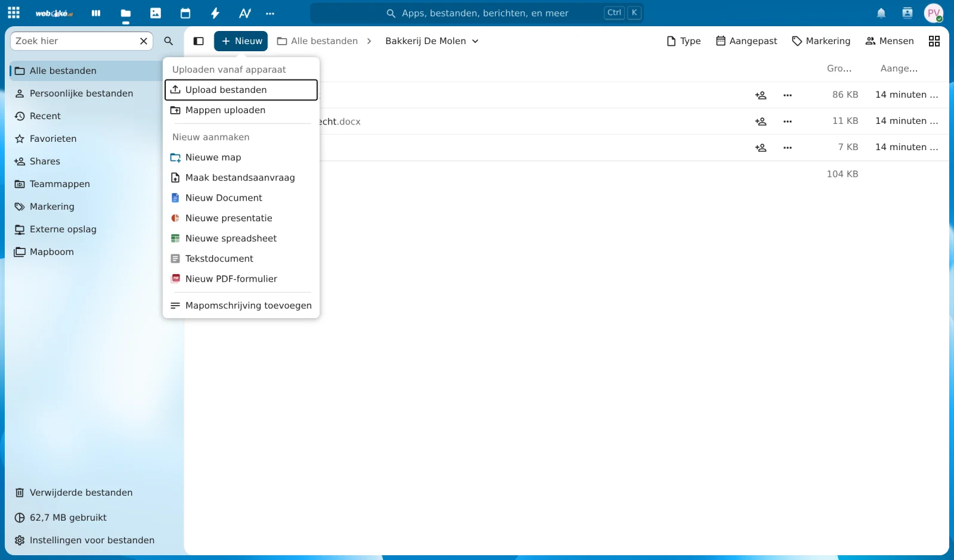
Task: Open the Activity lightning bolt icon
Action: (x=215, y=13)
